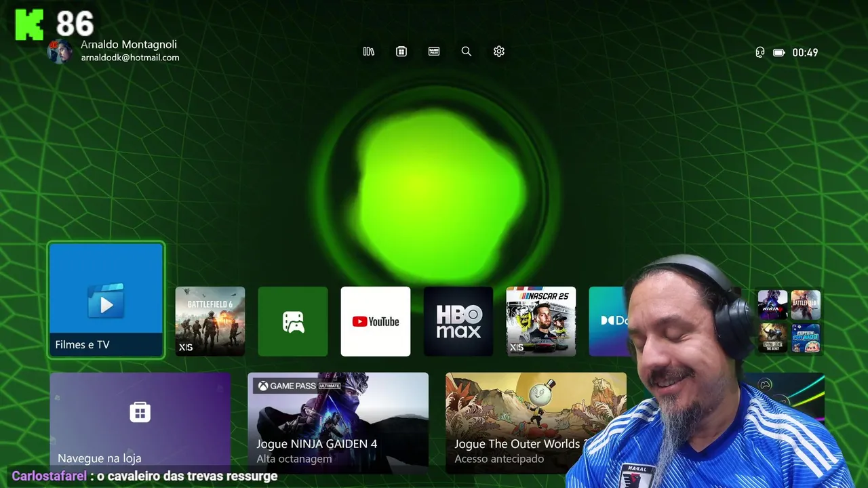Open the games group folder tile

coord(789,321)
